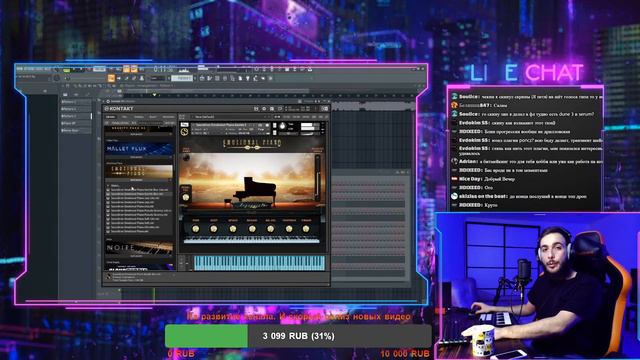Viewport: 640px width, 360px height.
Task: Select the Emotional Piano library banner
Action: (x=138, y=171)
